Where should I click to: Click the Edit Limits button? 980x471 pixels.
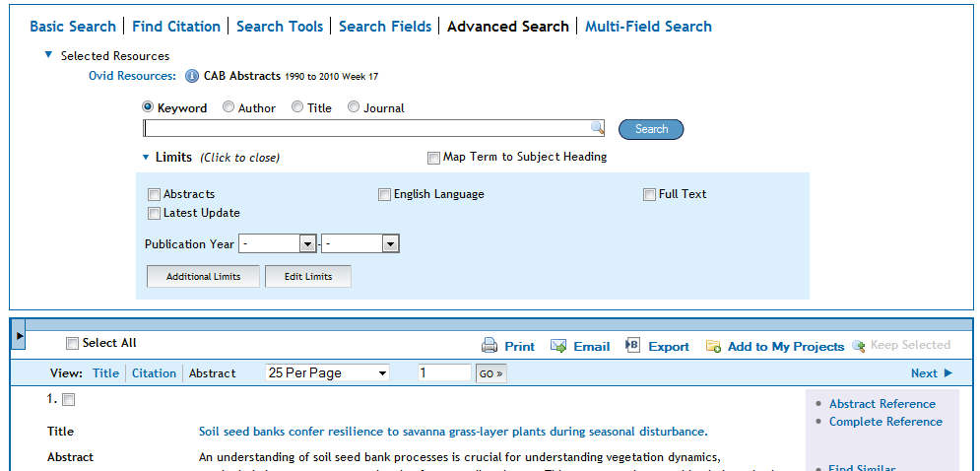coord(308,277)
